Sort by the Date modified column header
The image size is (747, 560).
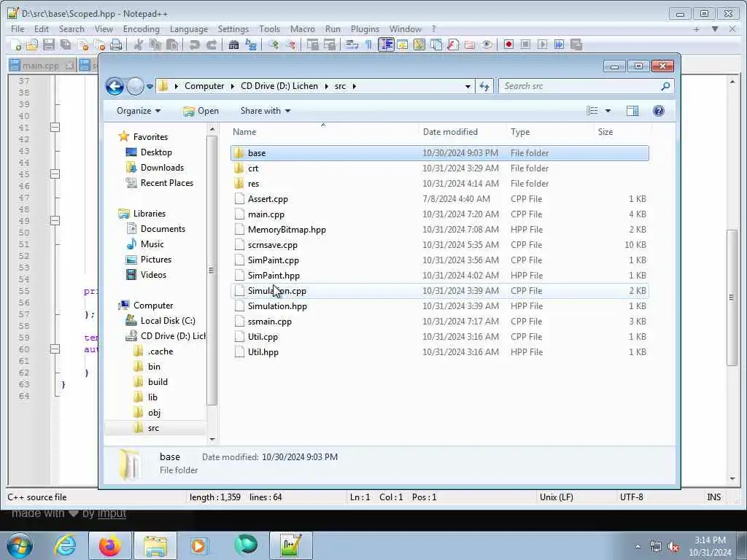coord(462,132)
